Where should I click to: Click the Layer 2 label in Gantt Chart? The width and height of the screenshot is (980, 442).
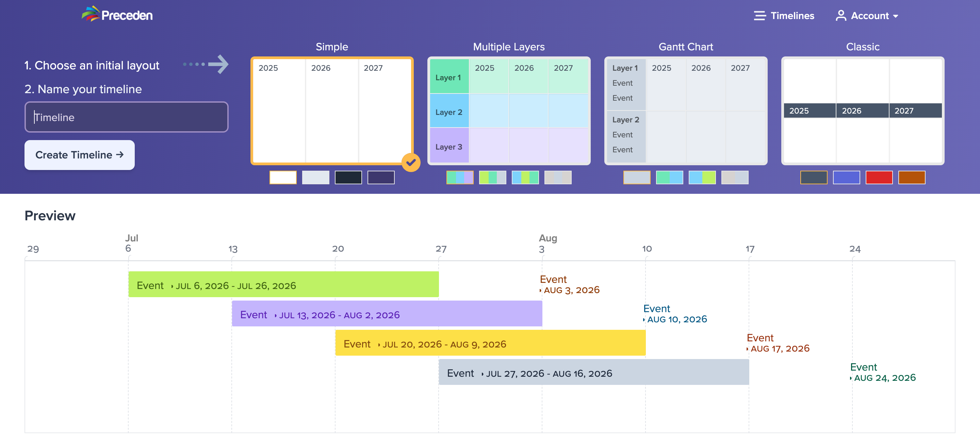click(x=626, y=120)
